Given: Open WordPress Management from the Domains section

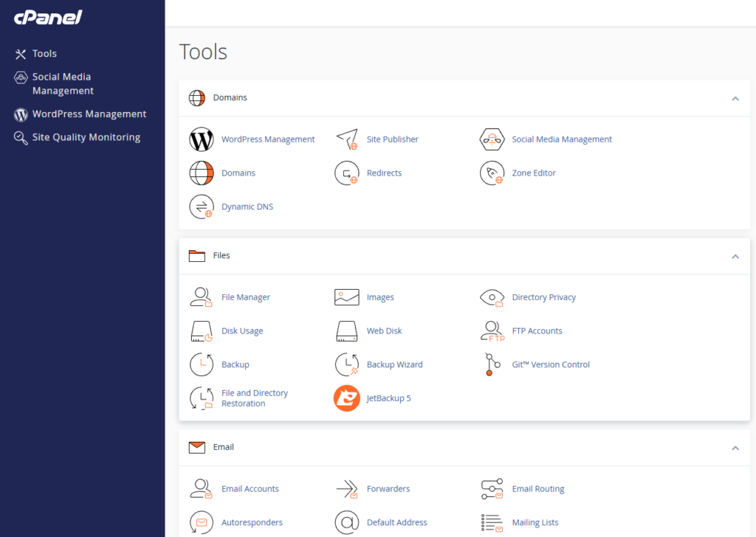Looking at the screenshot, I should click(268, 139).
